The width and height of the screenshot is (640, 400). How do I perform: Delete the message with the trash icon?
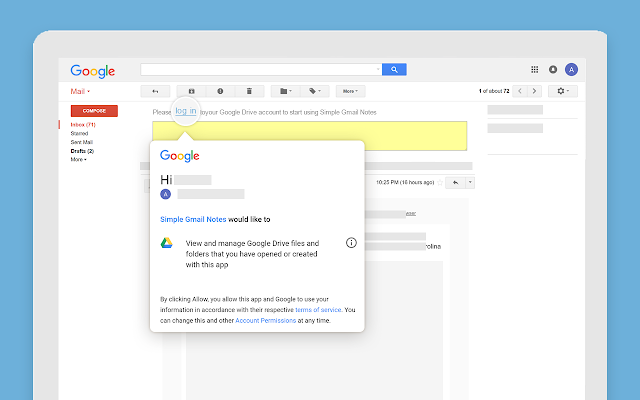coord(249,91)
